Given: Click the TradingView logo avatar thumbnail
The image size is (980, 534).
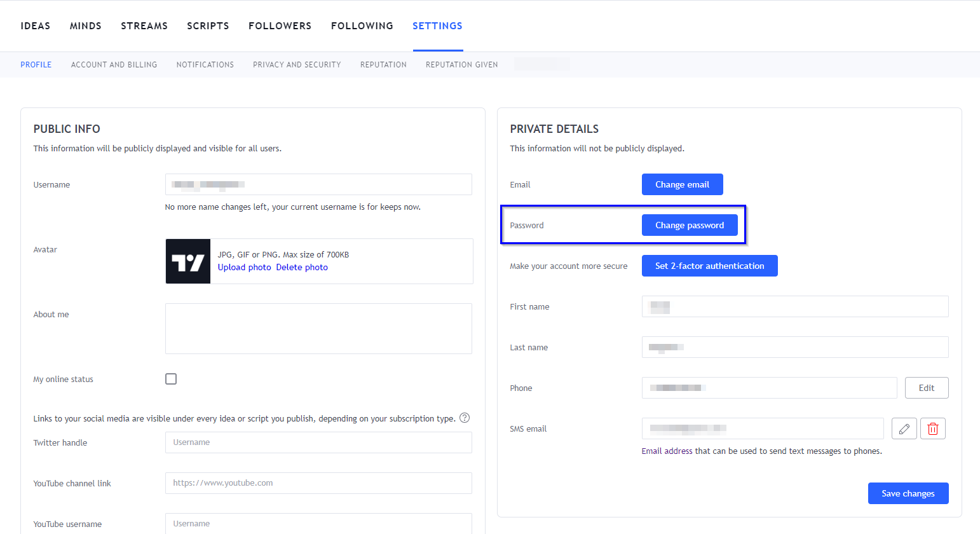Looking at the screenshot, I should click(187, 261).
